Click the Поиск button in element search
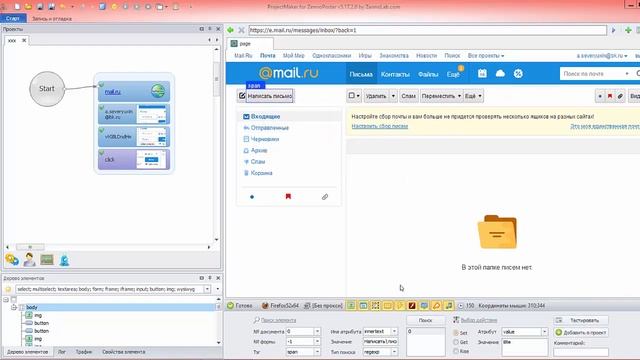Image resolution: width=640 pixels, height=360 pixels. 425,320
